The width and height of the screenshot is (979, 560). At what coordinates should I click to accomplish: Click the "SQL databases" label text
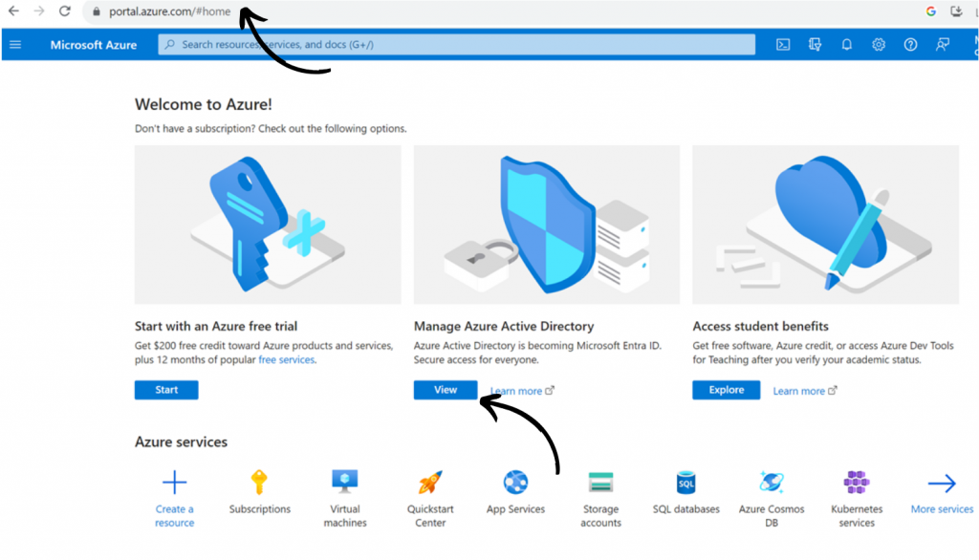(686, 508)
